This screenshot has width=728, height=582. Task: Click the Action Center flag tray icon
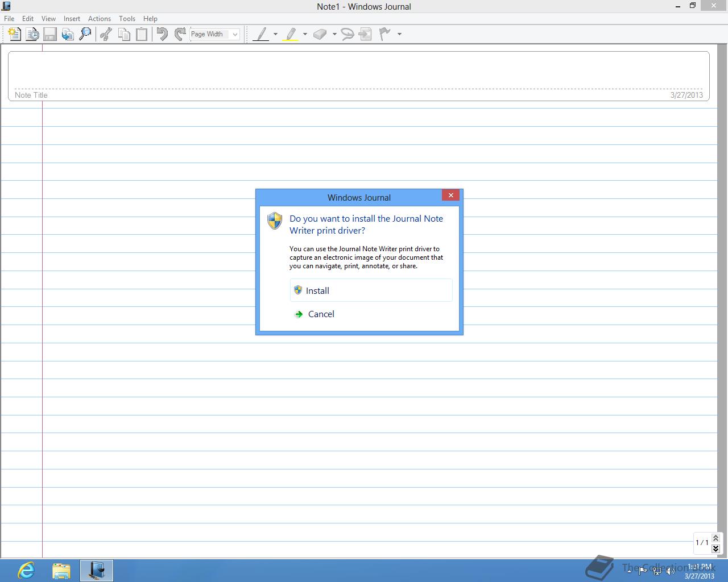coord(643,571)
